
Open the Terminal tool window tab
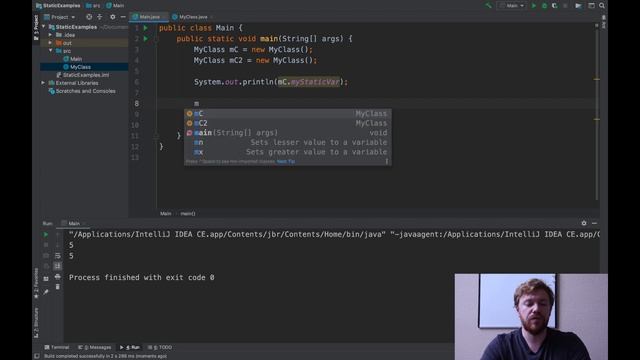click(x=57, y=347)
